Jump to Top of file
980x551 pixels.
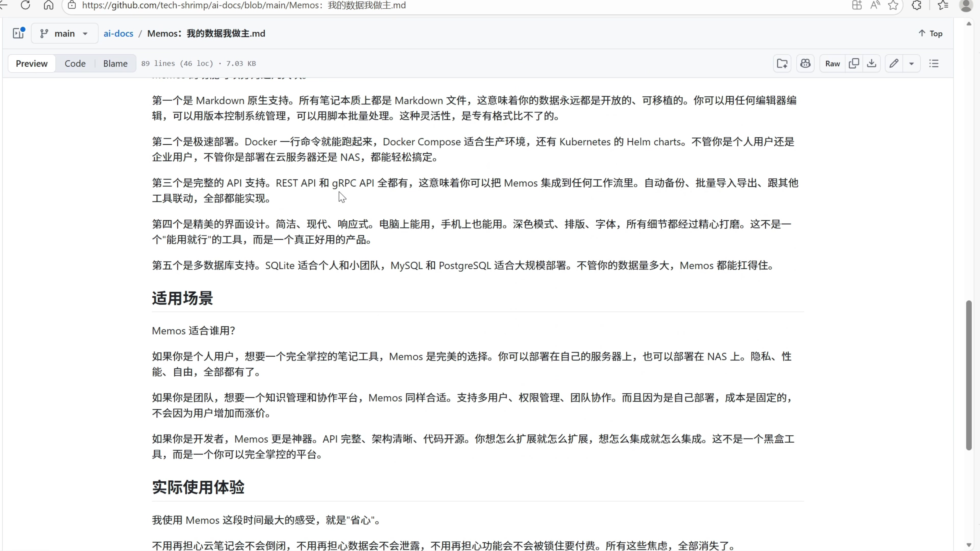click(x=930, y=33)
